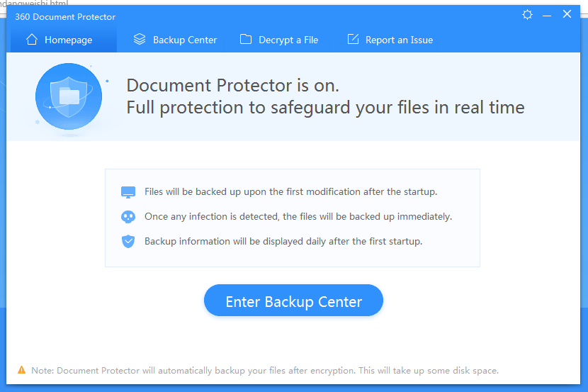Click the skull infection icon
588x392 pixels.
(128, 217)
